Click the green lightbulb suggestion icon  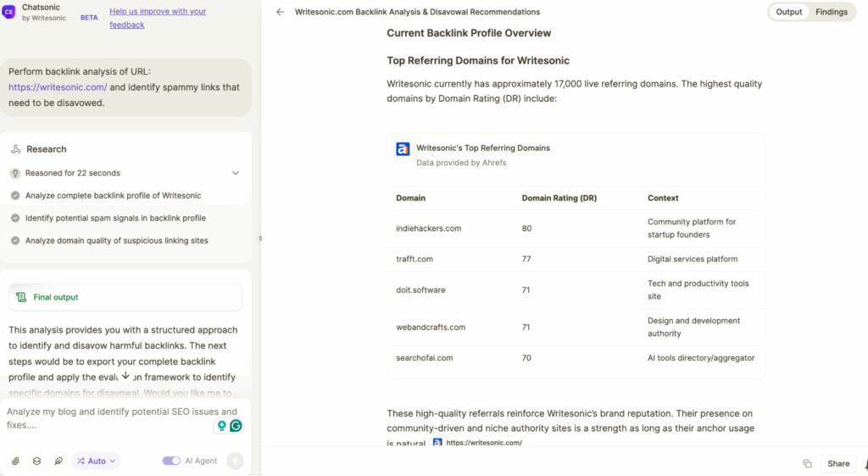pos(221,426)
